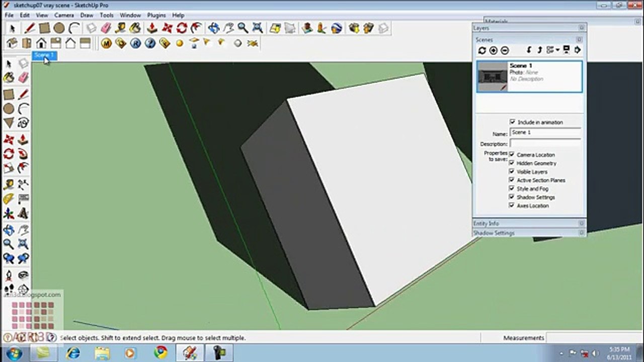This screenshot has height=362, width=644.
Task: Select the Paint Bucket tool in top toolbar
Action: (x=135, y=28)
